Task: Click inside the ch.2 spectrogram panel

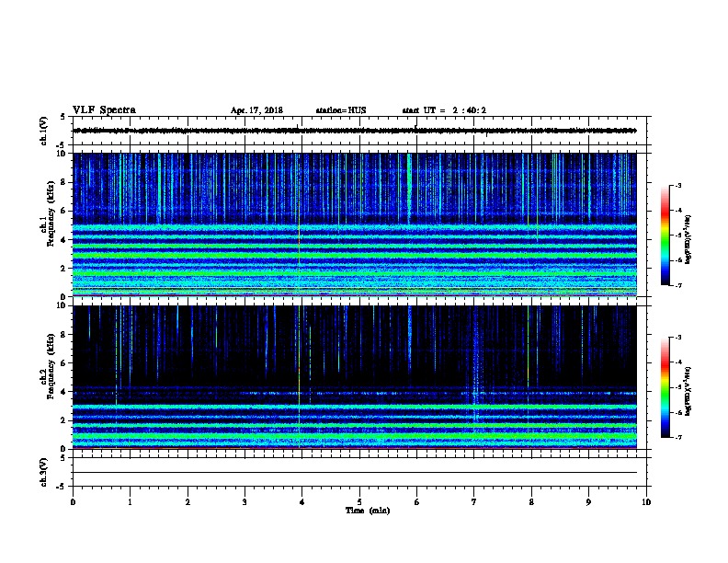Action: click(x=355, y=377)
